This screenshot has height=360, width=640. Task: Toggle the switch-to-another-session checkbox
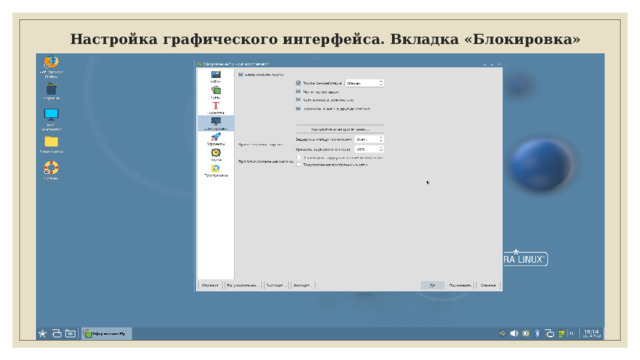coord(298,109)
